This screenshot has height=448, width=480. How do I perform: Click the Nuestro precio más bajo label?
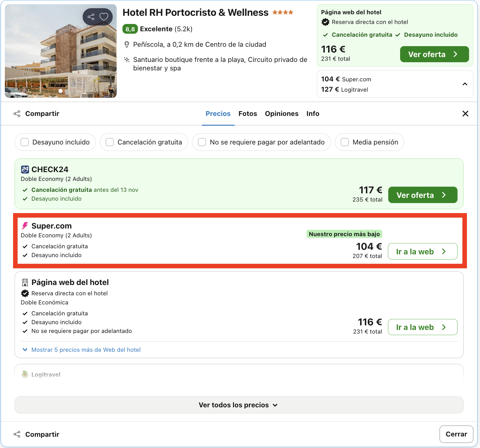click(x=344, y=234)
